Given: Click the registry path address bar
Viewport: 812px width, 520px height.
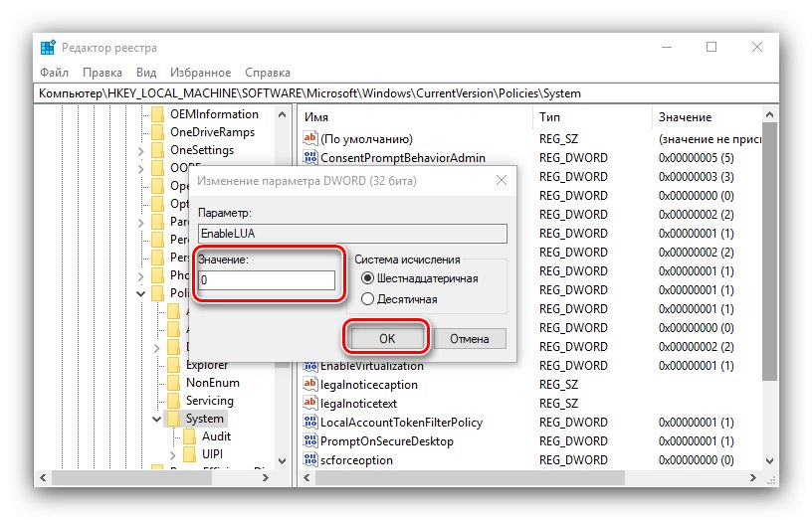Looking at the screenshot, I should pyautogui.click(x=406, y=93).
